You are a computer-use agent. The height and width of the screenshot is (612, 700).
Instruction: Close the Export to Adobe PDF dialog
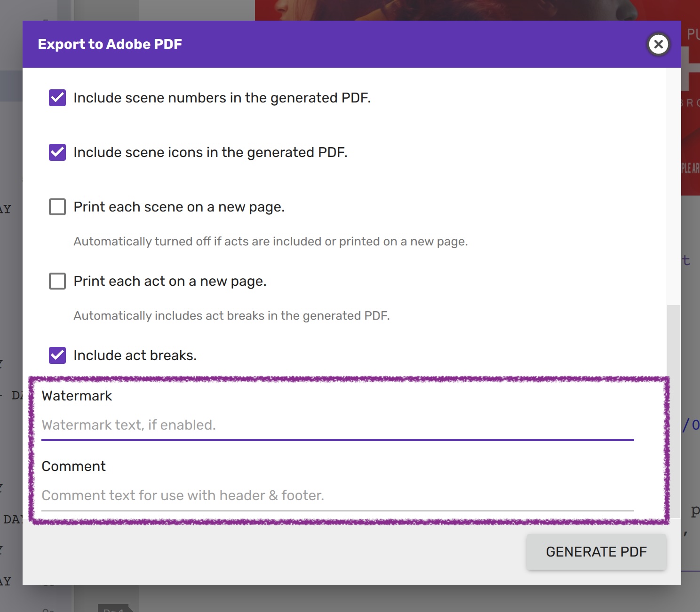(x=658, y=44)
